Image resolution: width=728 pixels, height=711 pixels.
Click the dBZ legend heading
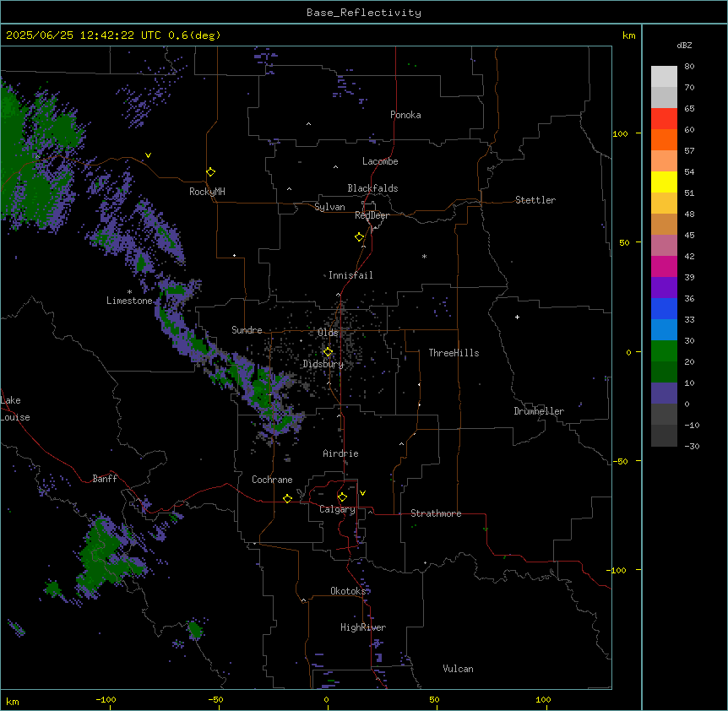684,45
